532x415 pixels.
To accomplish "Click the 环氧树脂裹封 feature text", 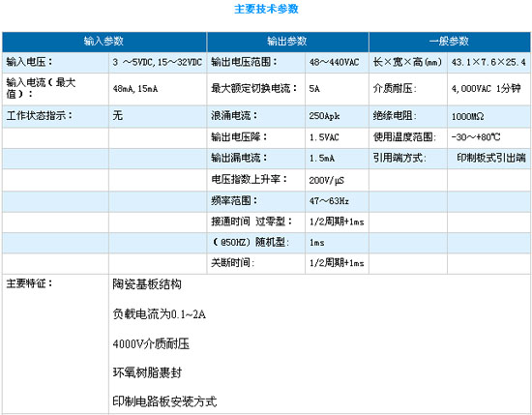I will [x=147, y=373].
